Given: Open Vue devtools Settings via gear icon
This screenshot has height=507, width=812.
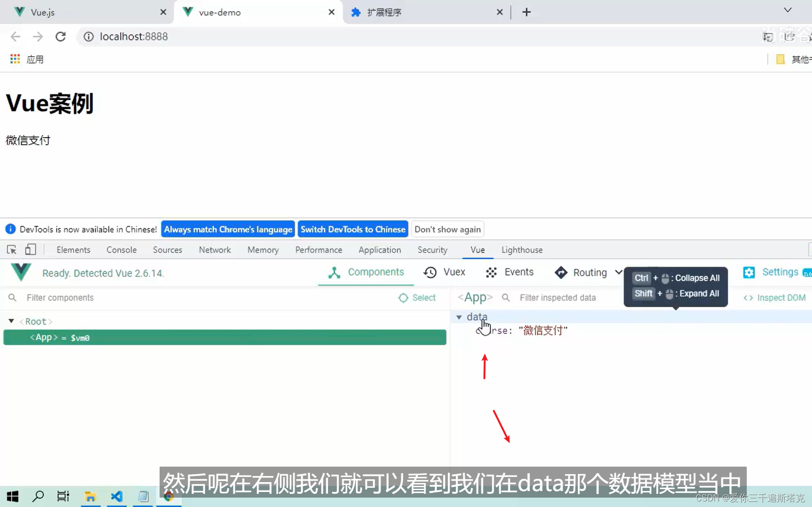Looking at the screenshot, I should click(x=749, y=272).
